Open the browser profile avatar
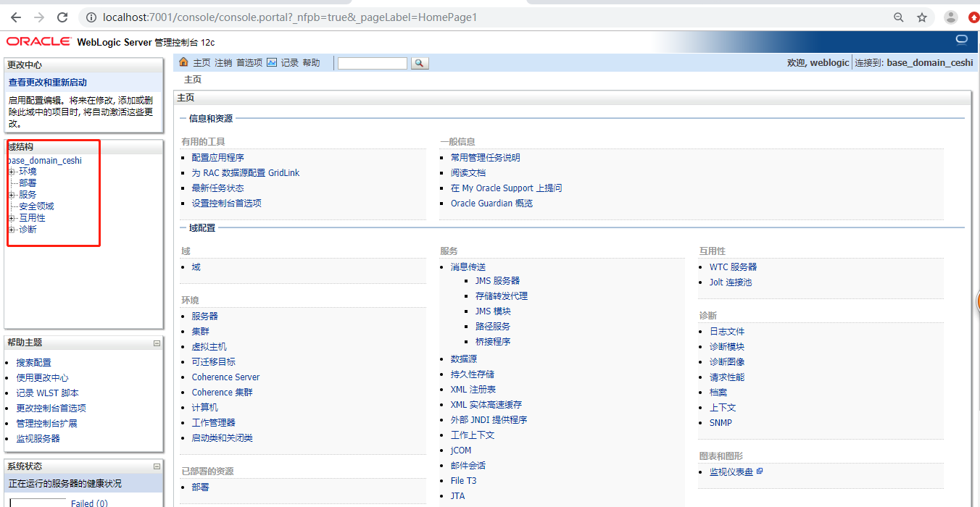This screenshot has height=507, width=980. [951, 17]
